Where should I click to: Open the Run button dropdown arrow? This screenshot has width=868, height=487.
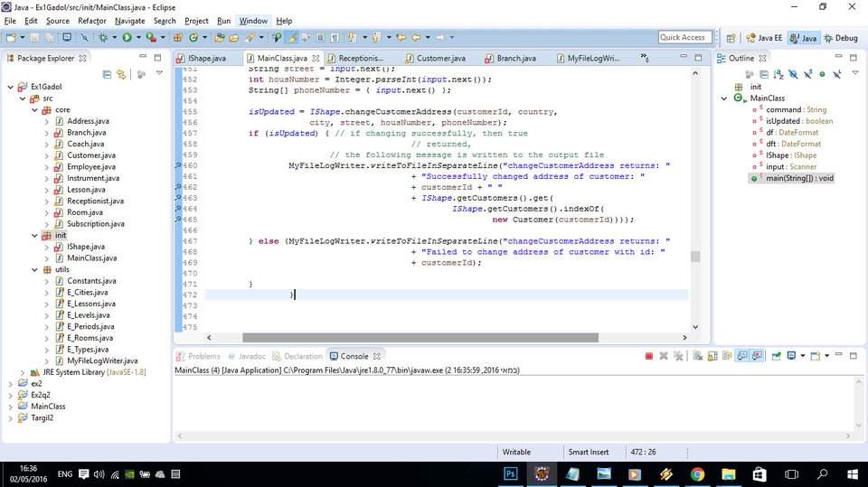(138, 38)
